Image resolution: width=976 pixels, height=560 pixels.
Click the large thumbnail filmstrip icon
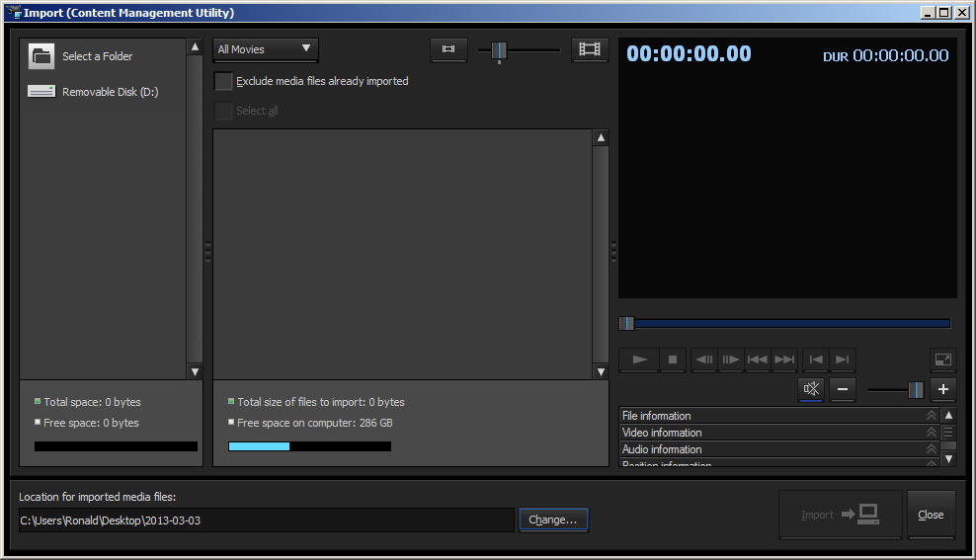tap(590, 49)
